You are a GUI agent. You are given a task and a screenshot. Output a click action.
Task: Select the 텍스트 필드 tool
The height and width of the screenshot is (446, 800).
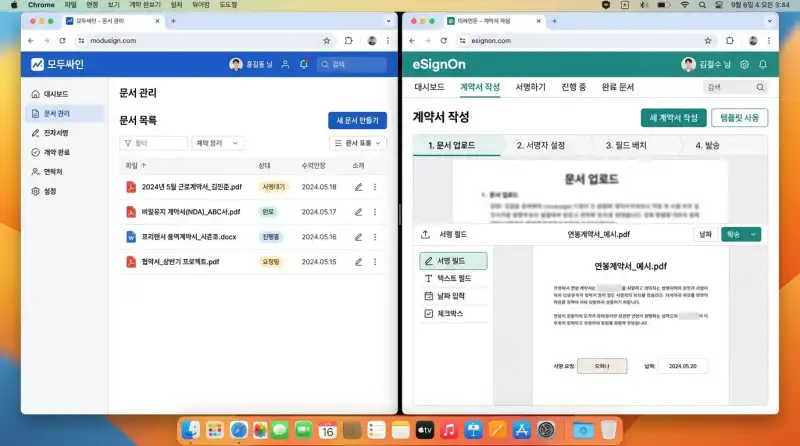click(x=455, y=279)
